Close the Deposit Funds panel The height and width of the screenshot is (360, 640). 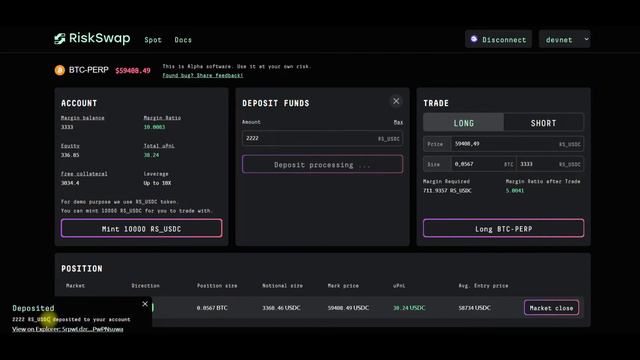pos(396,101)
